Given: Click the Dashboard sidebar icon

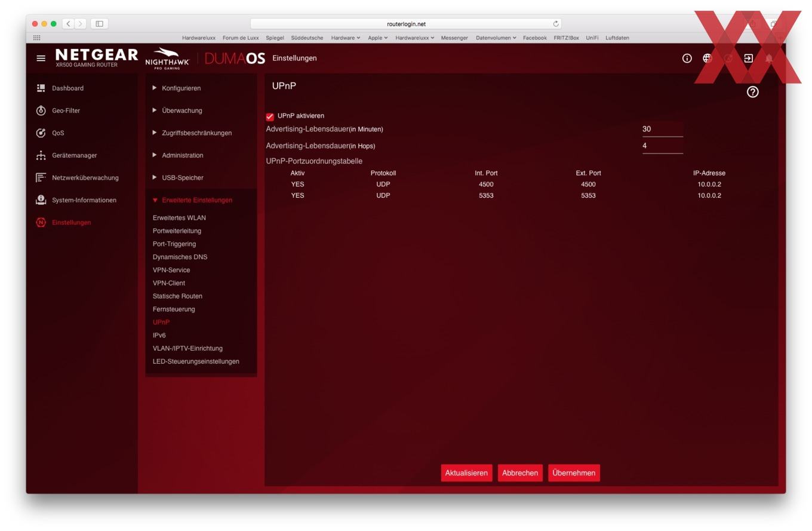Looking at the screenshot, I should tap(41, 88).
